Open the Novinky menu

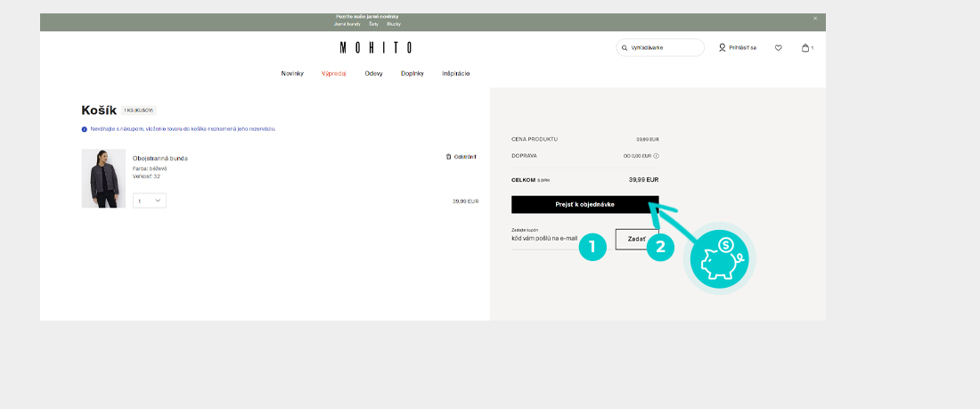coord(292,73)
